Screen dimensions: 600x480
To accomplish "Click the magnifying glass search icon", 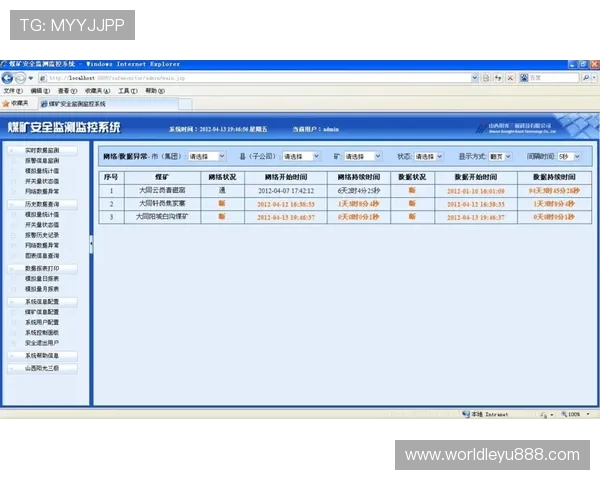I will pos(585,78).
